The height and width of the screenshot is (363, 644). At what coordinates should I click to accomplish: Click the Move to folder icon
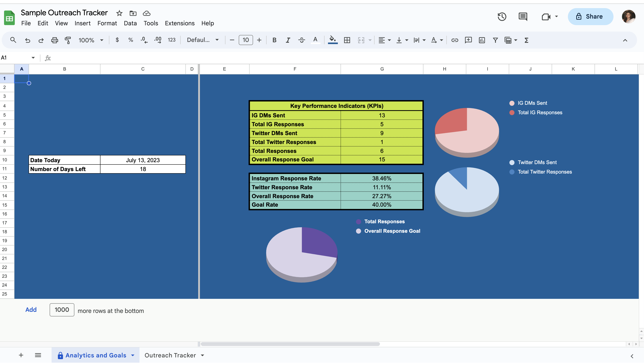[x=133, y=13]
